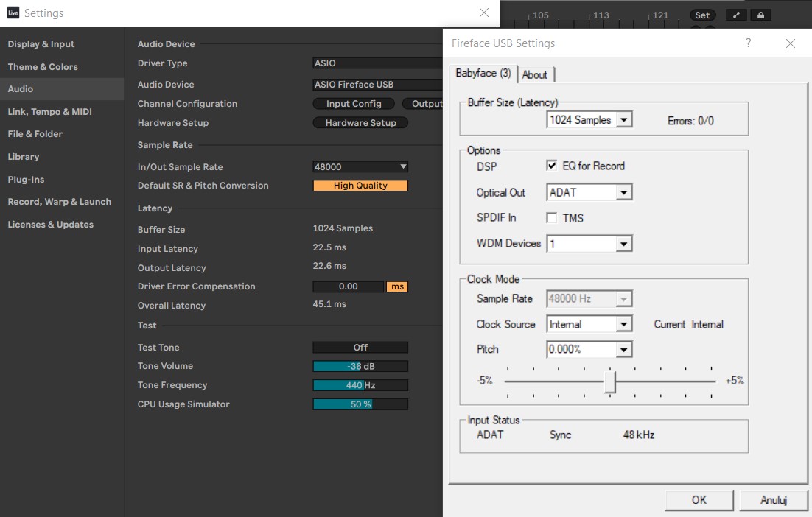Open Audio Device dropdown showing ASIO Fireface USB
This screenshot has height=517, width=812.
click(377, 85)
